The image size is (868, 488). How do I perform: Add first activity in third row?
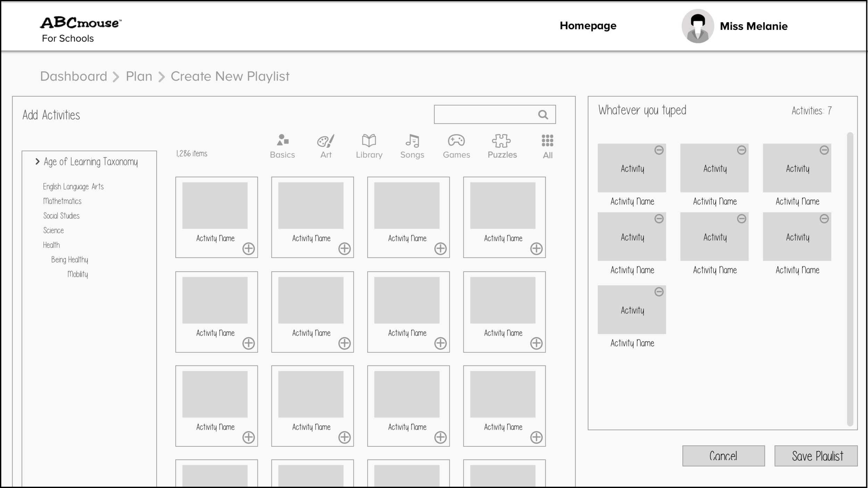point(249,437)
